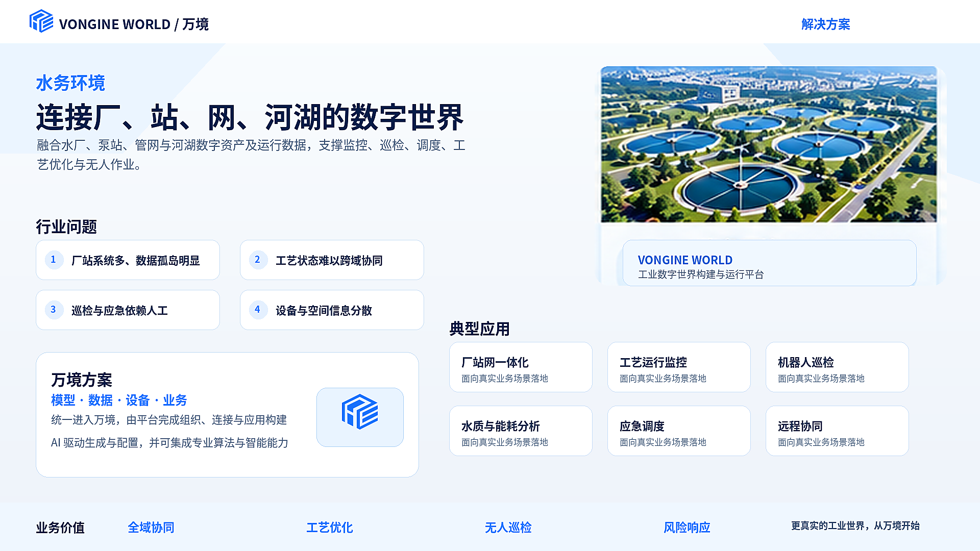Open the 水质与能耗分析 application card
Viewport: 980px width, 551px height.
click(x=521, y=431)
